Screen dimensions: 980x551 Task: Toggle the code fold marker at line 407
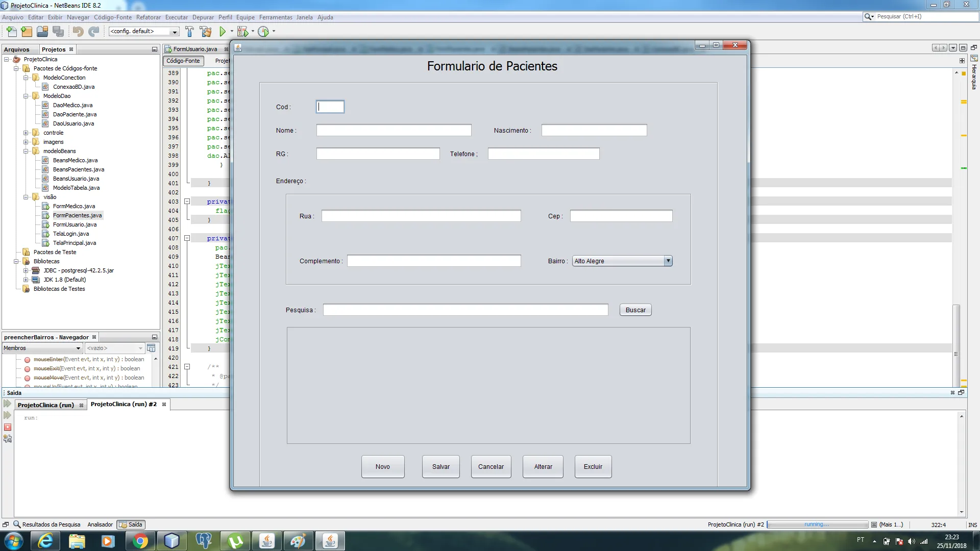(187, 238)
